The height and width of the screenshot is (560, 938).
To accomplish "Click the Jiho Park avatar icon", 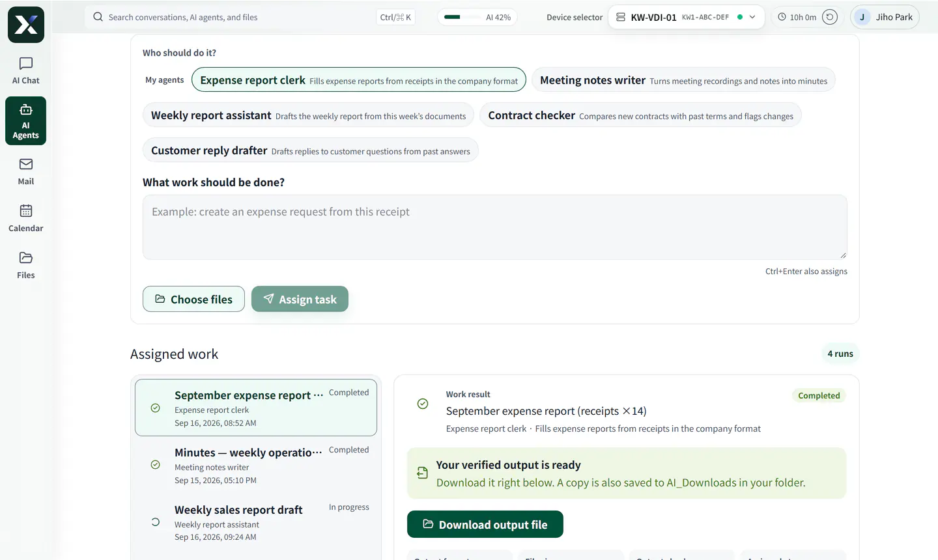I will coord(862,17).
